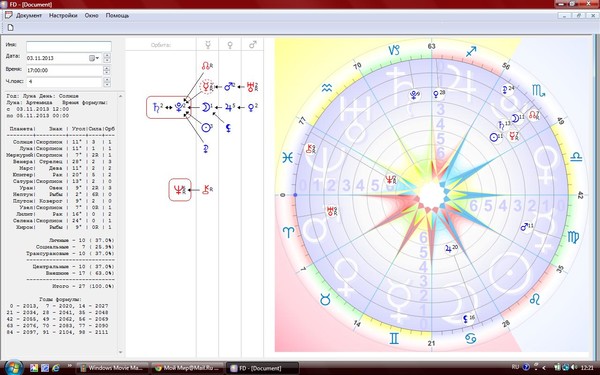Image resolution: width=600 pixels, height=375 pixels.
Task: Click the Sun symbol in formula diagram
Action: [206, 127]
